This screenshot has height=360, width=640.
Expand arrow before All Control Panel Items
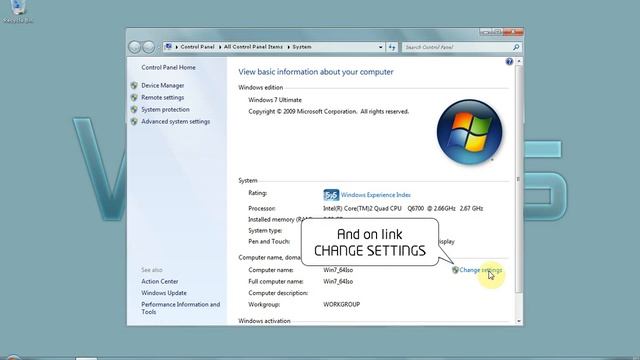click(220, 47)
